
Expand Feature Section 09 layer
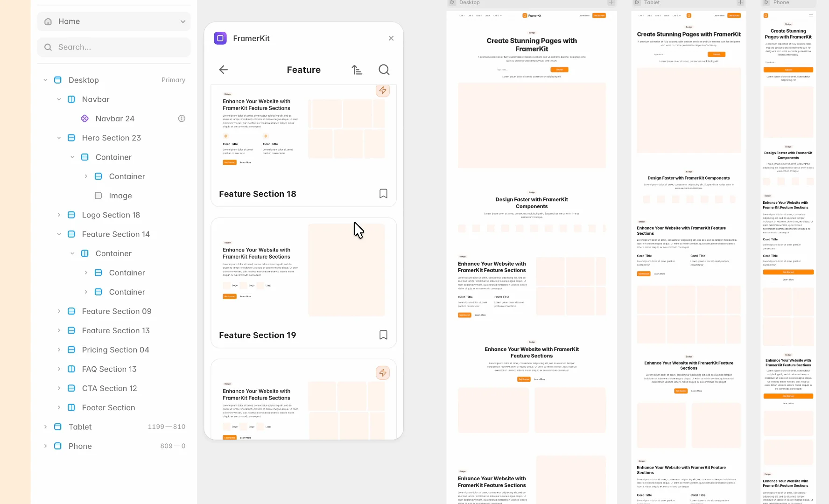click(x=59, y=311)
